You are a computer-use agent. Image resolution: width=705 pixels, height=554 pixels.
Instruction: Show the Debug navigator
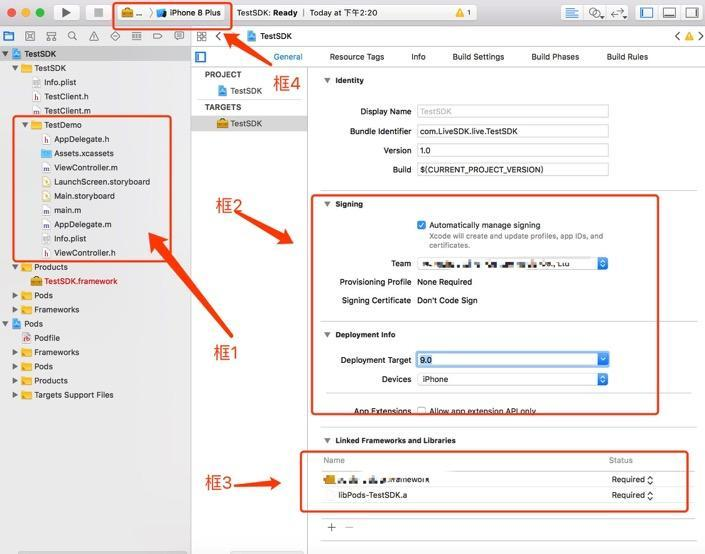pos(136,36)
